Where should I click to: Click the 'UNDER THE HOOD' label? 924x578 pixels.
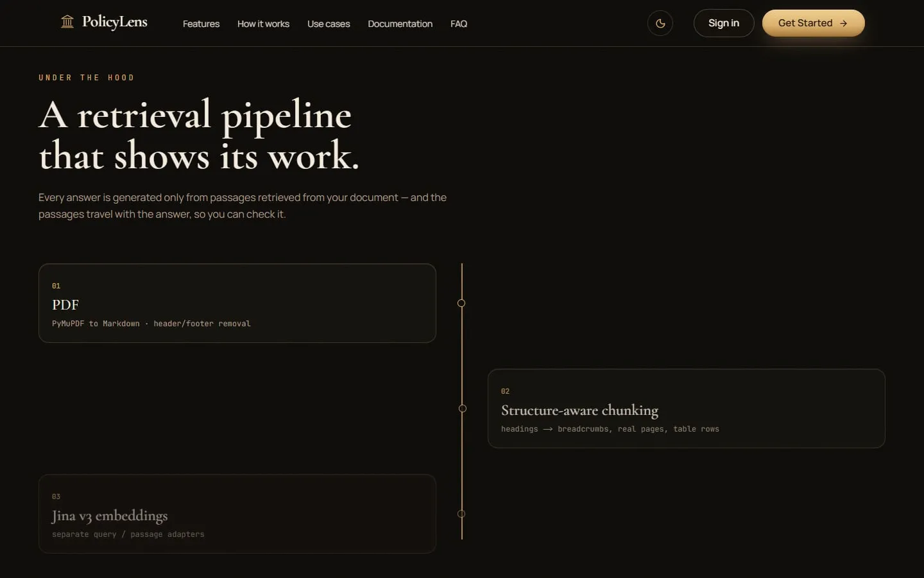(x=87, y=78)
